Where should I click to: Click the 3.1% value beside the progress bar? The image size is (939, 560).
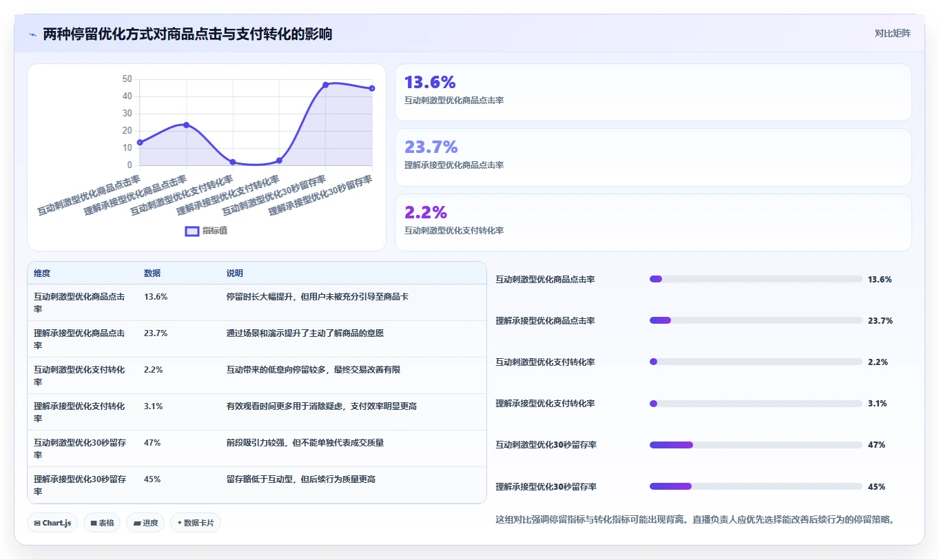click(878, 404)
